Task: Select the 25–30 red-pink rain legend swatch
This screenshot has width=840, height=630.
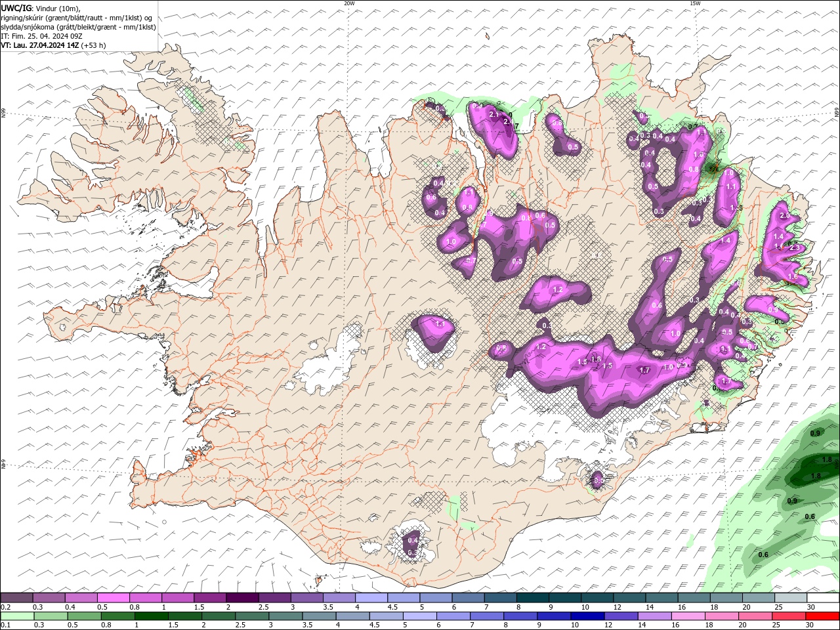Action: (789, 616)
